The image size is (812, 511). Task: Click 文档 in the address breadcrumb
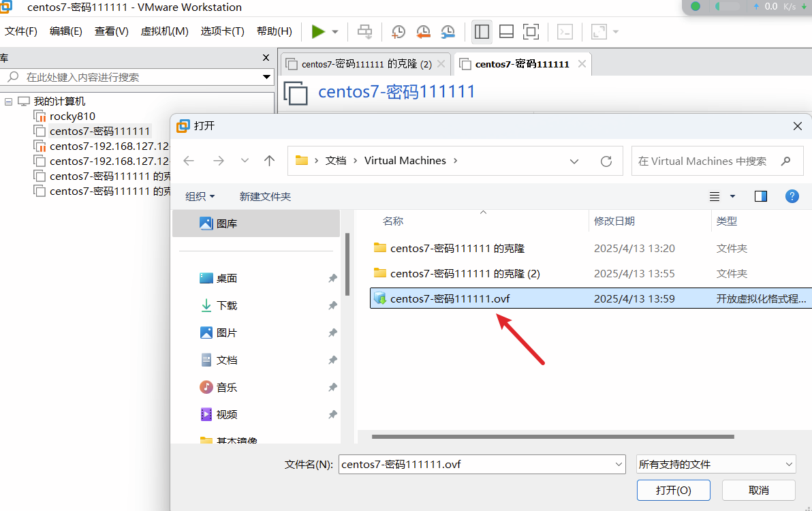pos(336,161)
